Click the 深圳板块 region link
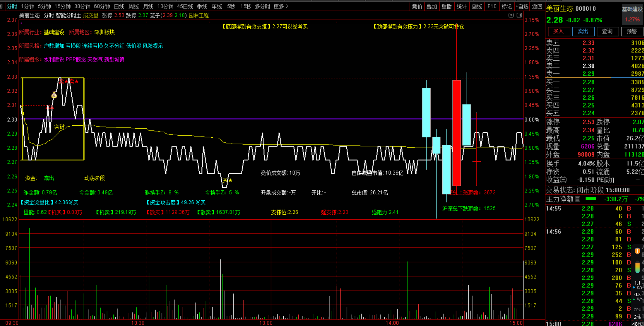The width and height of the screenshot is (644, 326). 104,32
